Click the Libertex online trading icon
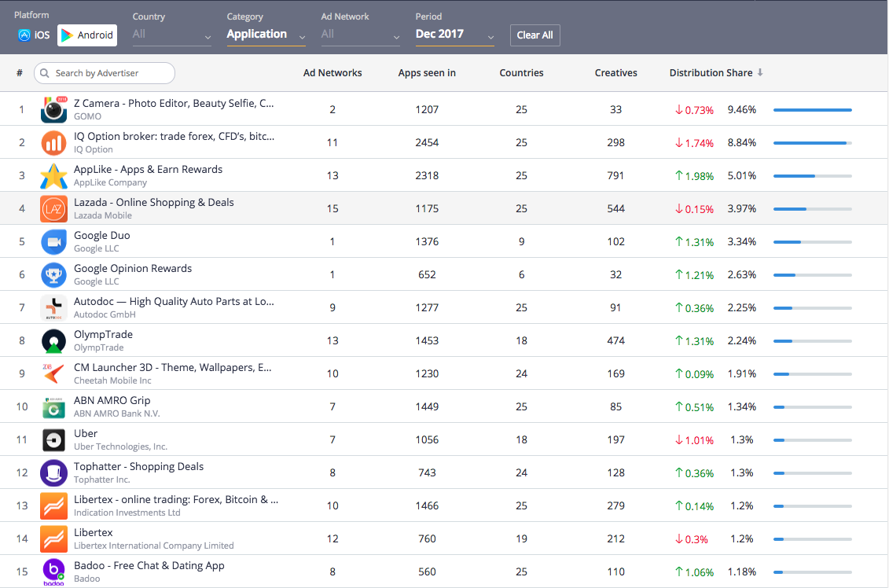Image resolution: width=889 pixels, height=588 pixels. click(x=54, y=505)
